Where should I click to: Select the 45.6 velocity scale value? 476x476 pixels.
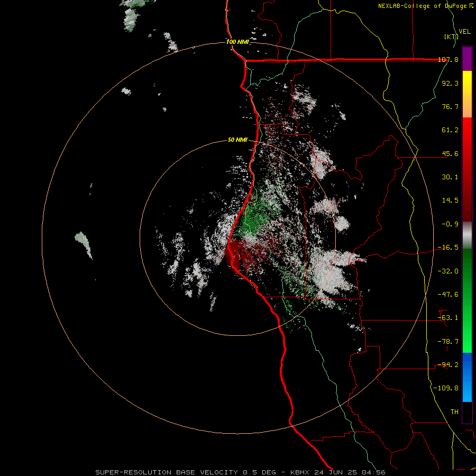pos(450,153)
